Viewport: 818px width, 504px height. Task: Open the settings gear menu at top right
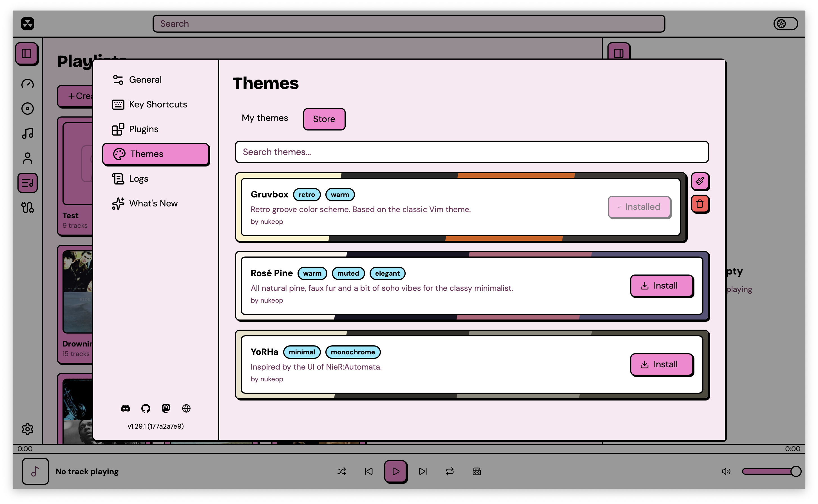(785, 23)
